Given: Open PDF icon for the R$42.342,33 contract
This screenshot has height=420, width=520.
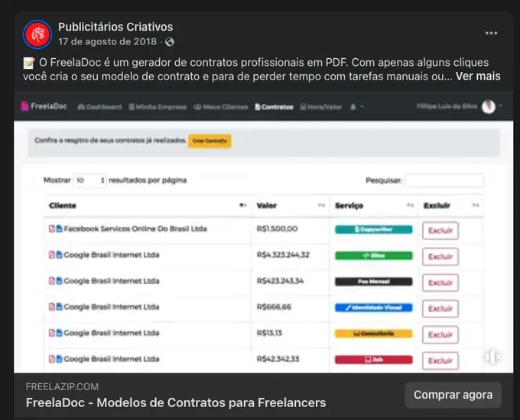Looking at the screenshot, I should coord(52,359).
